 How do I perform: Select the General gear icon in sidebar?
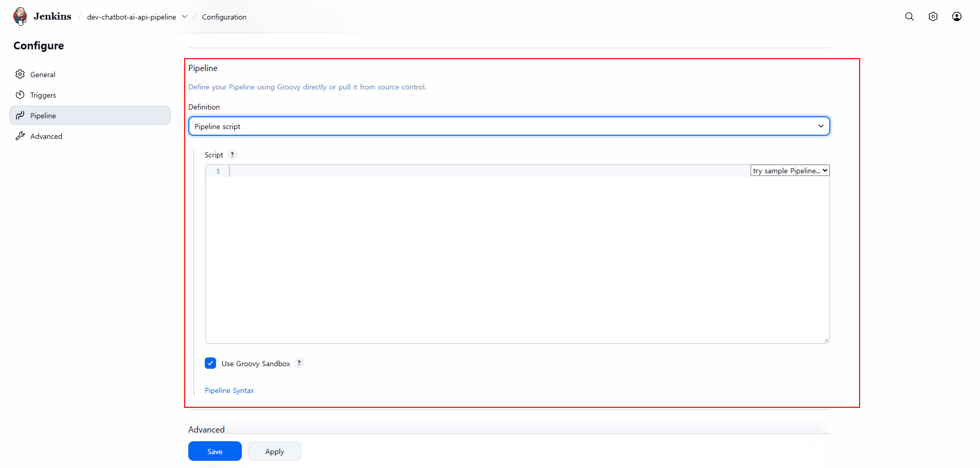pyautogui.click(x=20, y=74)
